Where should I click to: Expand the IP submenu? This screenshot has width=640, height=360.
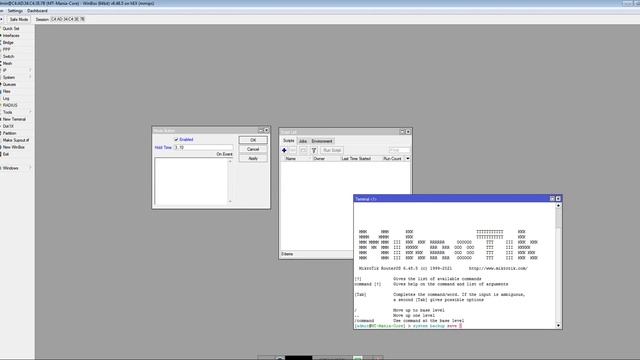tap(16, 70)
